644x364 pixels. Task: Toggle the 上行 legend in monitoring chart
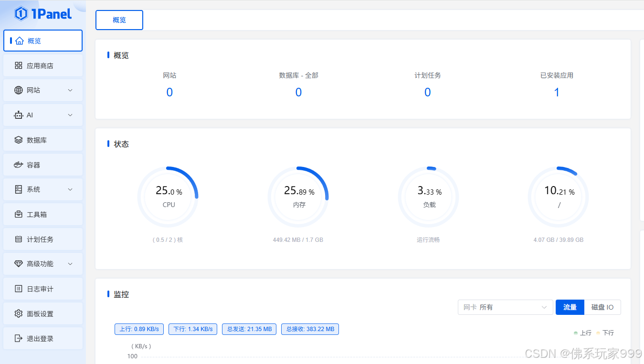click(582, 333)
